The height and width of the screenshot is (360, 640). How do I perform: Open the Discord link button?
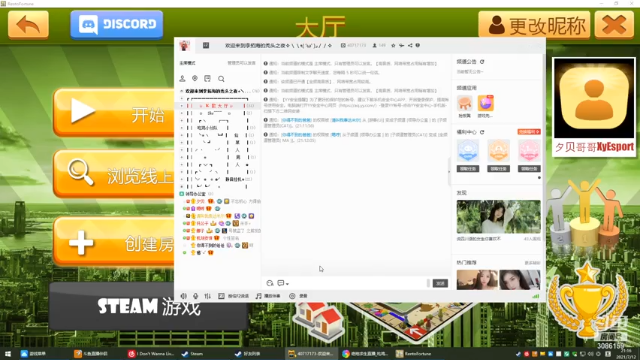coord(117,24)
